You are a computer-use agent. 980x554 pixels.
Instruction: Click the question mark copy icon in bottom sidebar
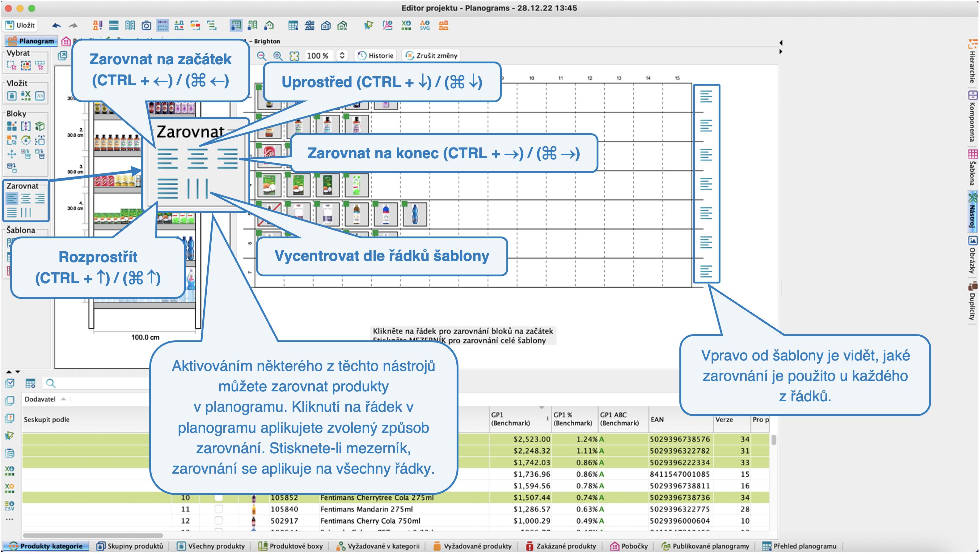pos(10,418)
